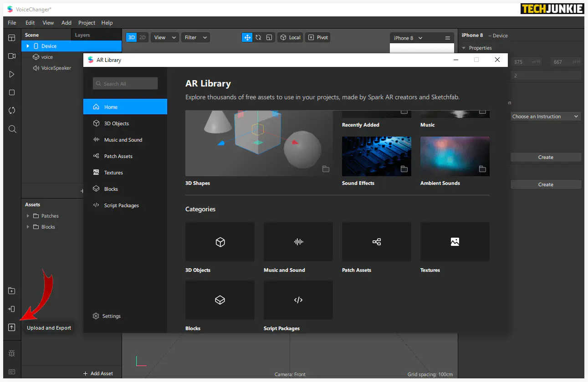Click the second Create button in the inspector
The height and width of the screenshot is (382, 588).
(x=546, y=184)
